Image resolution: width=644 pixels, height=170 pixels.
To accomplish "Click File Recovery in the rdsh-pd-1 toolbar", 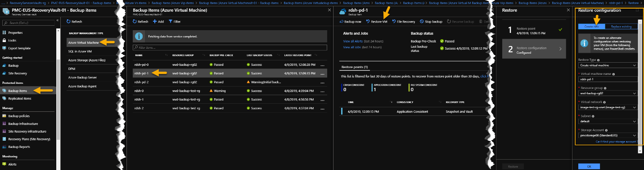I will [x=404, y=22].
